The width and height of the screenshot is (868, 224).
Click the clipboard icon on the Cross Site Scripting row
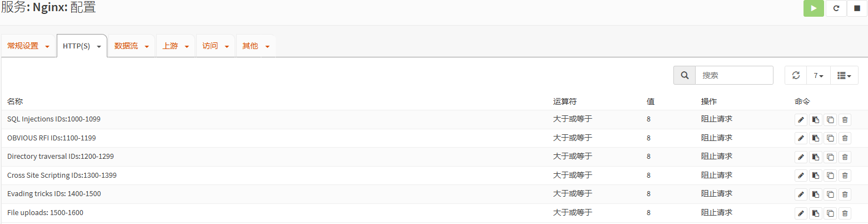[816, 176]
